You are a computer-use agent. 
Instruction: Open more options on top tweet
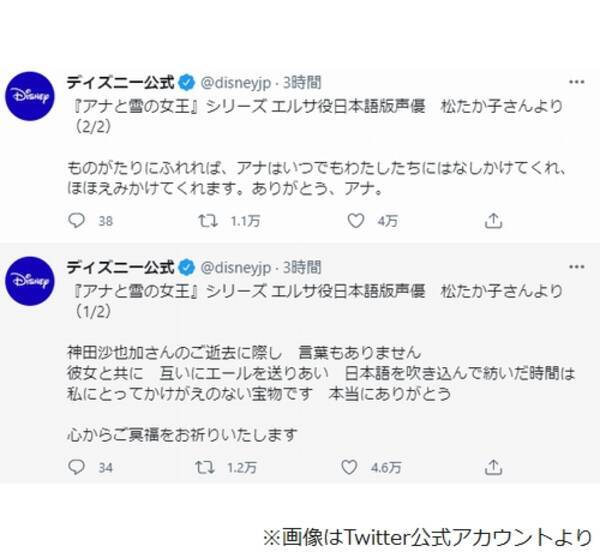575,81
